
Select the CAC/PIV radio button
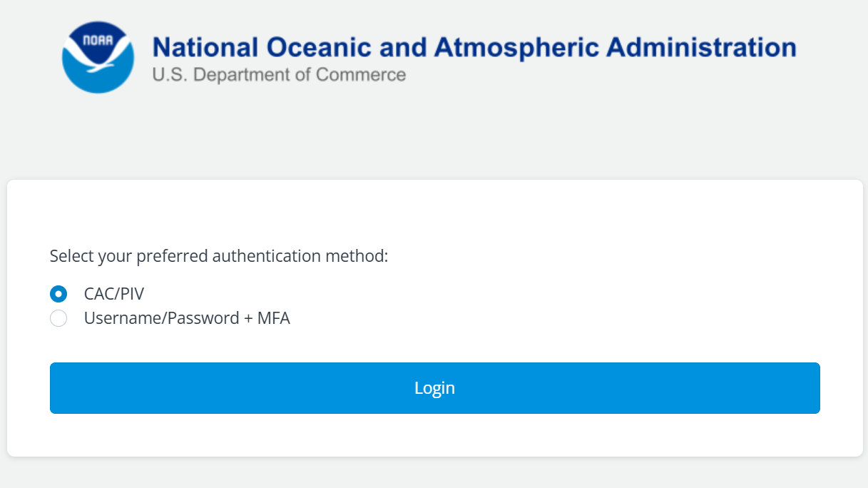58,294
